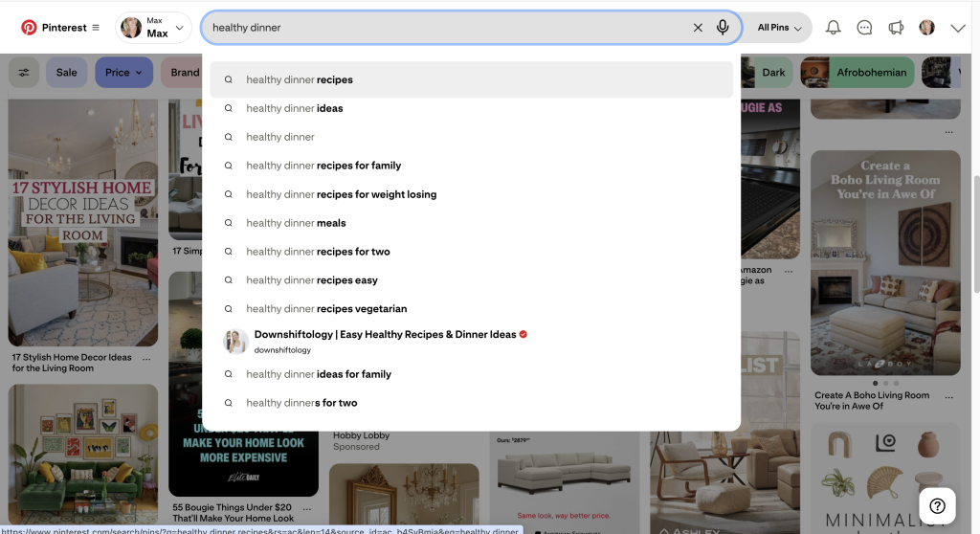
Task: Open the All Pins dropdown
Action: click(x=779, y=28)
